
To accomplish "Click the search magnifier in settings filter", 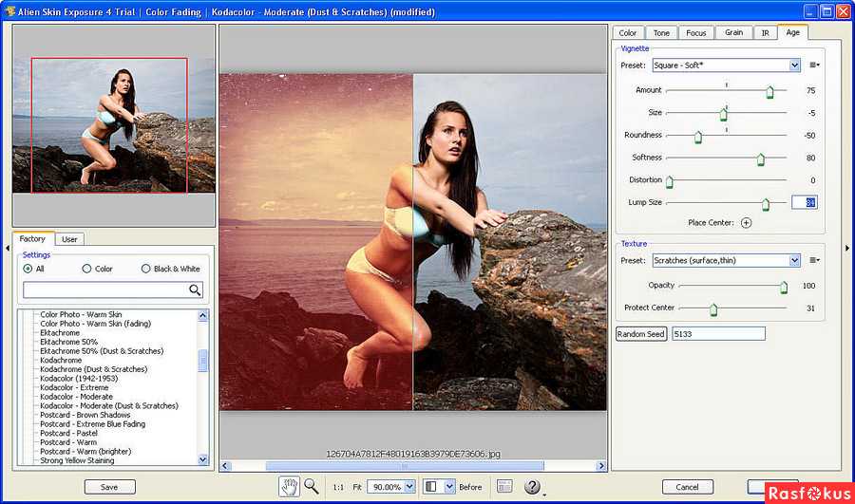I will click(x=195, y=289).
